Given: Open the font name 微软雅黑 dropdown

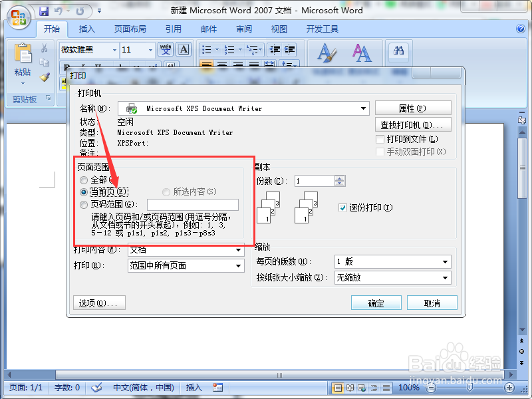Looking at the screenshot, I should 114,50.
